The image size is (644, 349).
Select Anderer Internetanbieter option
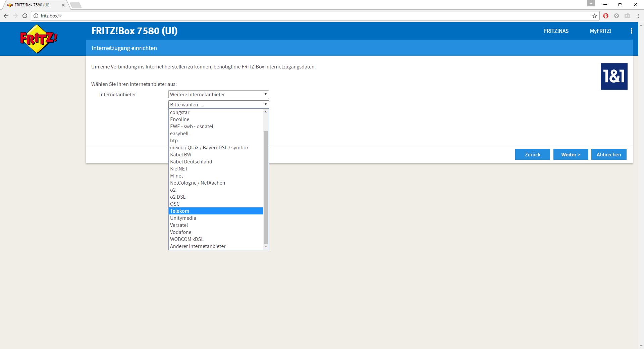pos(216,246)
